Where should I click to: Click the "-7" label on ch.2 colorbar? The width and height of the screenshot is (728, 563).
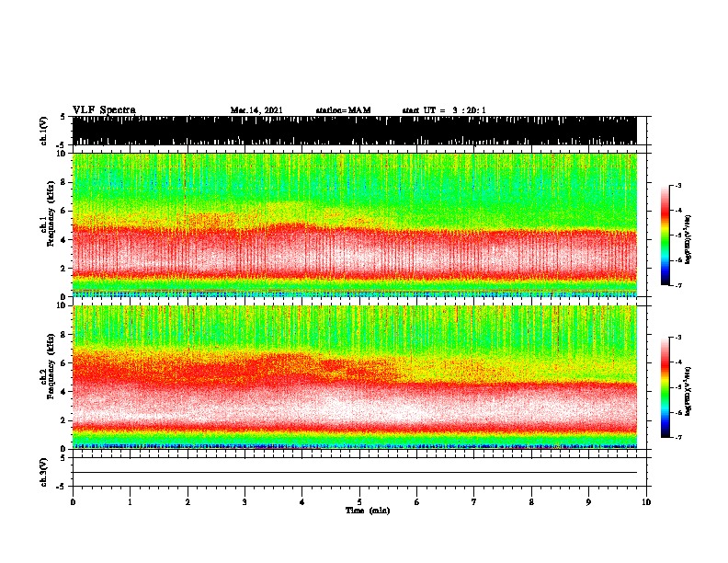pos(677,437)
